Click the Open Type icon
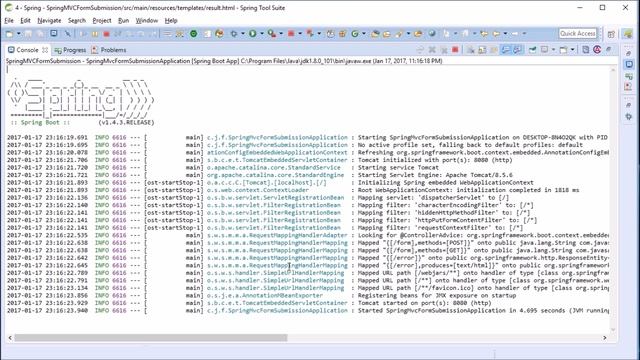Viewport: 640px width, 360px height. point(375,34)
